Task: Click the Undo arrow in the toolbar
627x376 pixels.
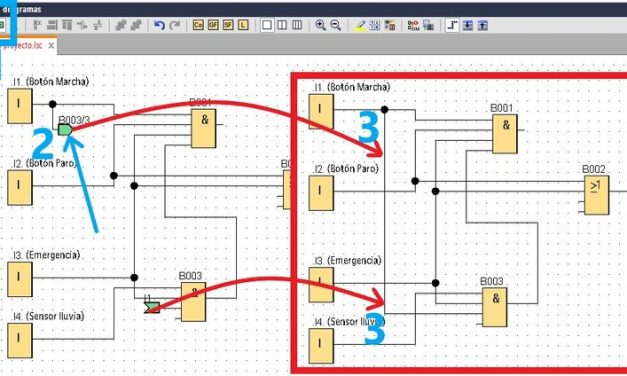Action: 159,25
